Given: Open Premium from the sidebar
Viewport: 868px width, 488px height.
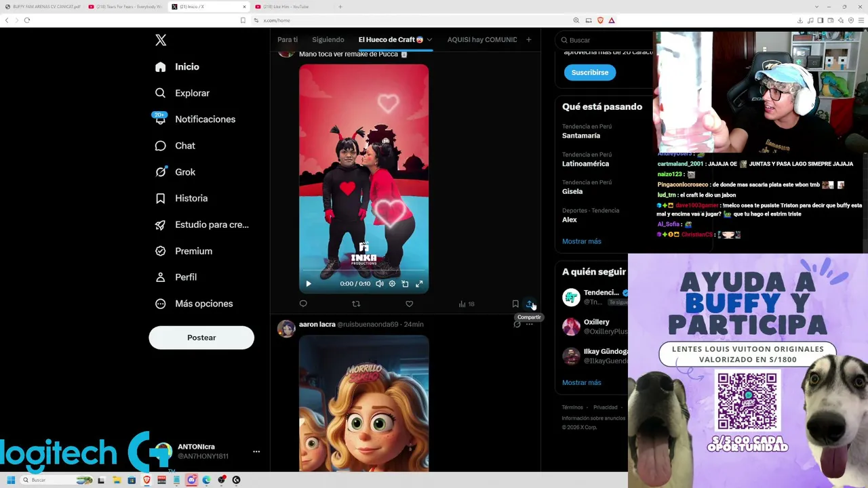Looking at the screenshot, I should click(183, 251).
